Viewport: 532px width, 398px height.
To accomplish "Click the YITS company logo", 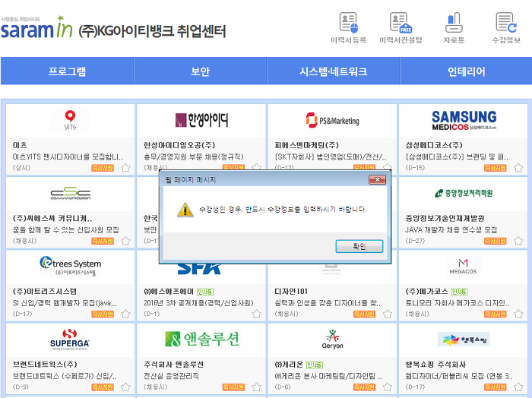I will pyautogui.click(x=70, y=120).
